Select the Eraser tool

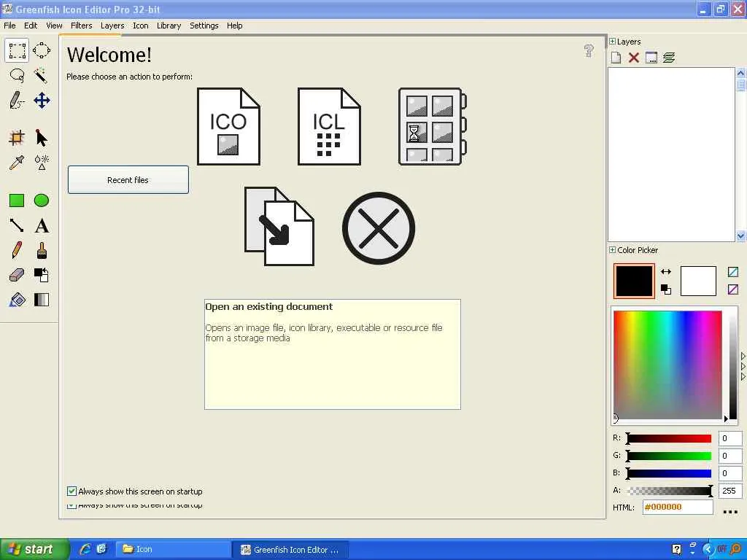pyautogui.click(x=17, y=275)
